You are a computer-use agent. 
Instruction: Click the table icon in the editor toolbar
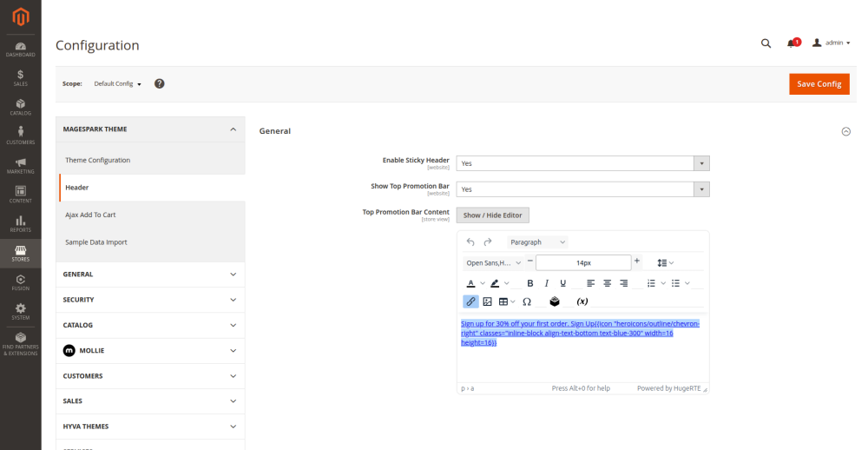pos(503,301)
